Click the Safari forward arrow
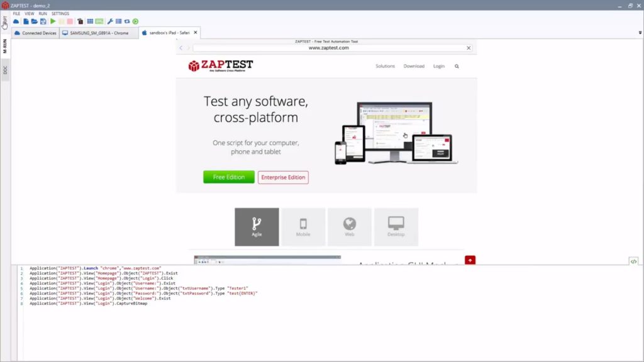The width and height of the screenshot is (644, 362). tap(189, 48)
